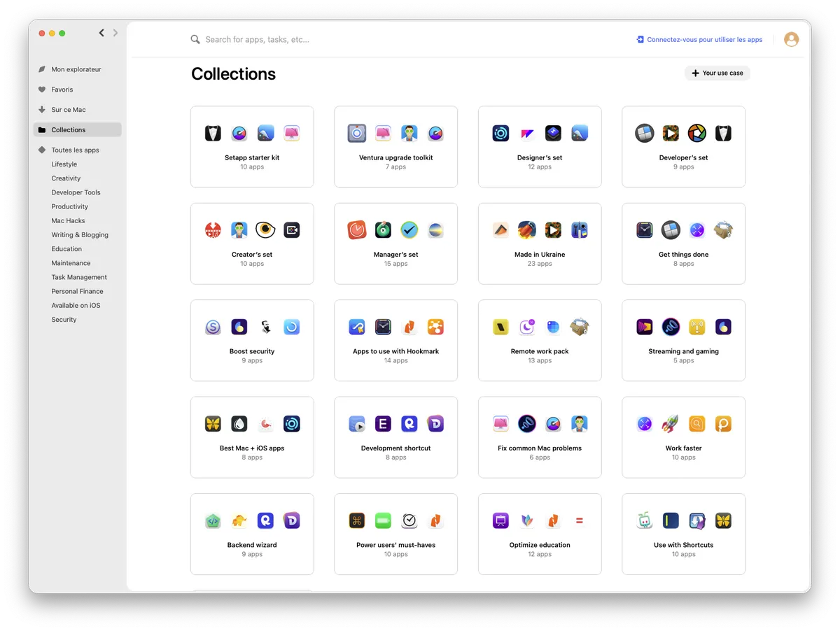Image resolution: width=840 pixels, height=631 pixels.
Task: Open Favoris section
Action: 62,90
